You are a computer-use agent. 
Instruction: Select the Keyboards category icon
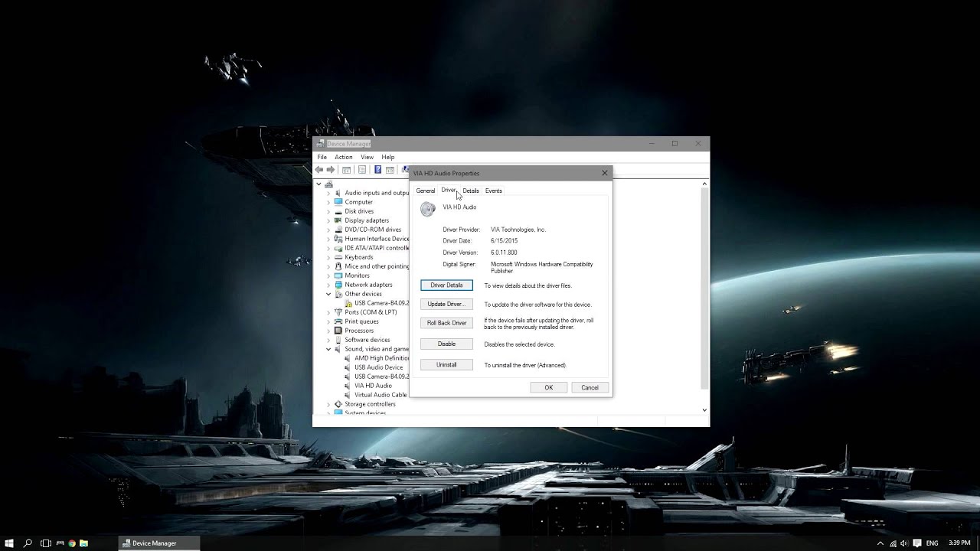point(338,257)
